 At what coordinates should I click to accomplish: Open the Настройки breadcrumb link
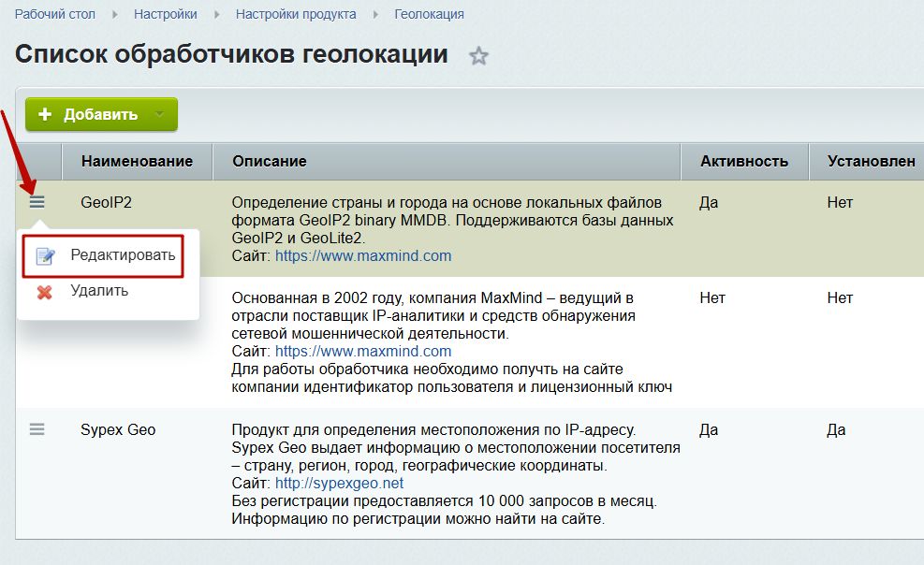pyautogui.click(x=166, y=15)
